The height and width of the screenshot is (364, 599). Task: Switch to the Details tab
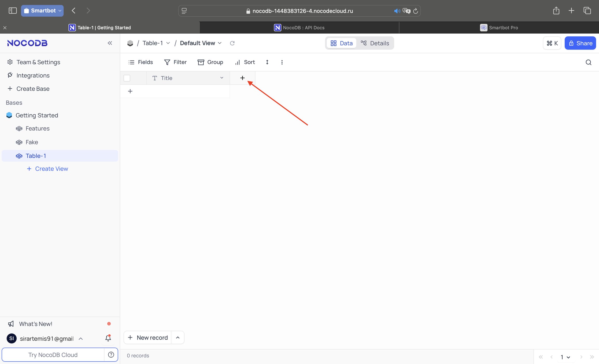tap(375, 43)
